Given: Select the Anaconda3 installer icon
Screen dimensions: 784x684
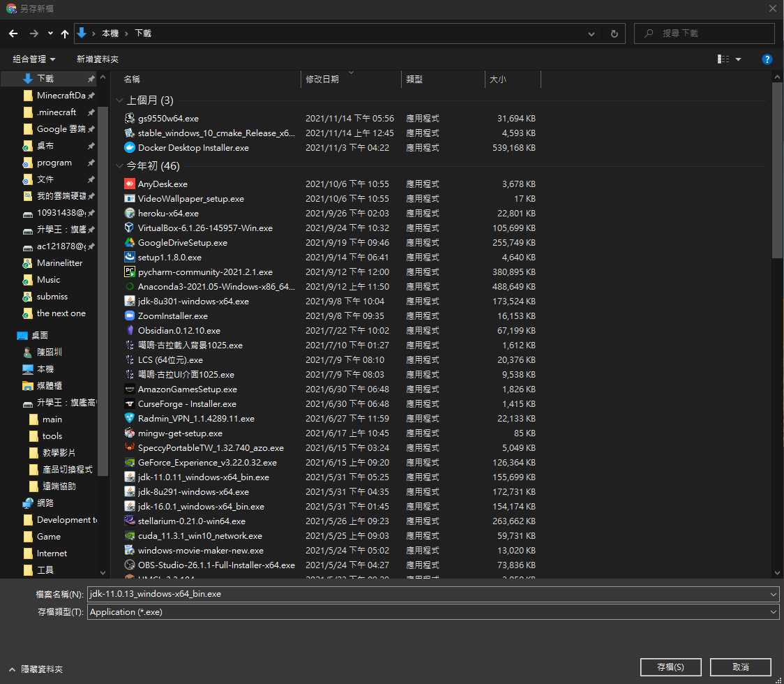Looking at the screenshot, I should 130,286.
